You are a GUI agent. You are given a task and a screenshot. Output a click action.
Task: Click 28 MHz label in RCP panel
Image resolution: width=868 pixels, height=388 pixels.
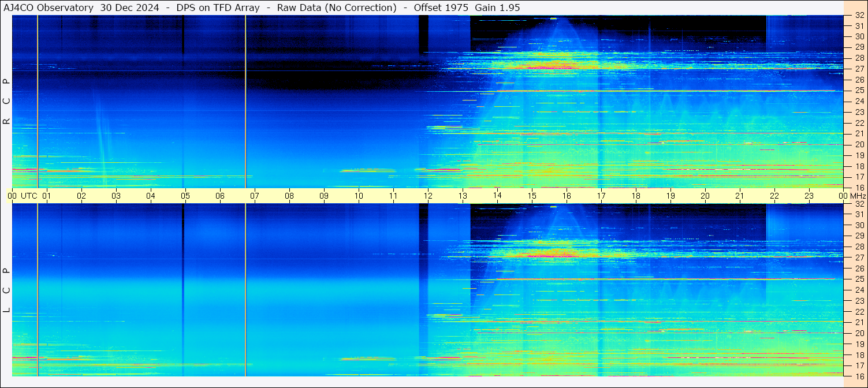point(859,58)
